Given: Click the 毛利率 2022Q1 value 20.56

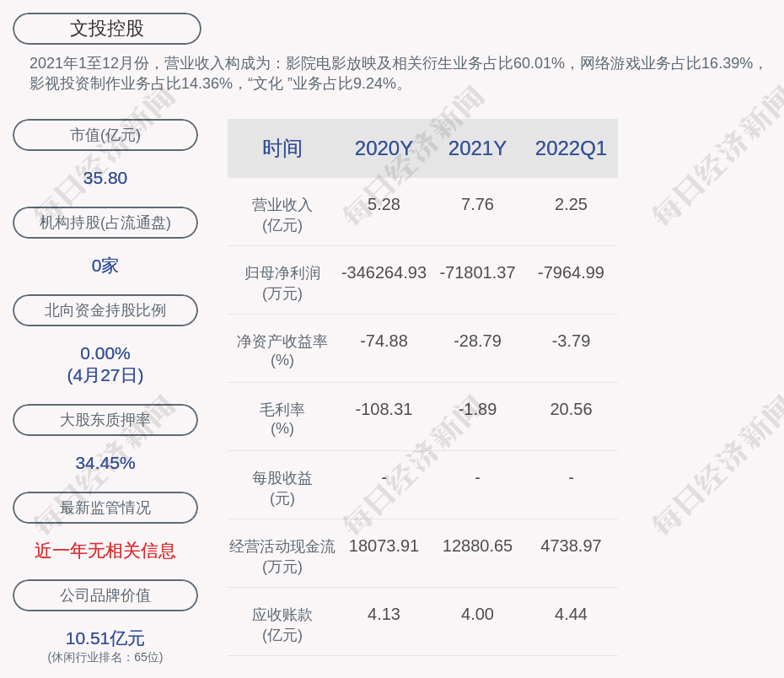Looking at the screenshot, I should 571,409.
